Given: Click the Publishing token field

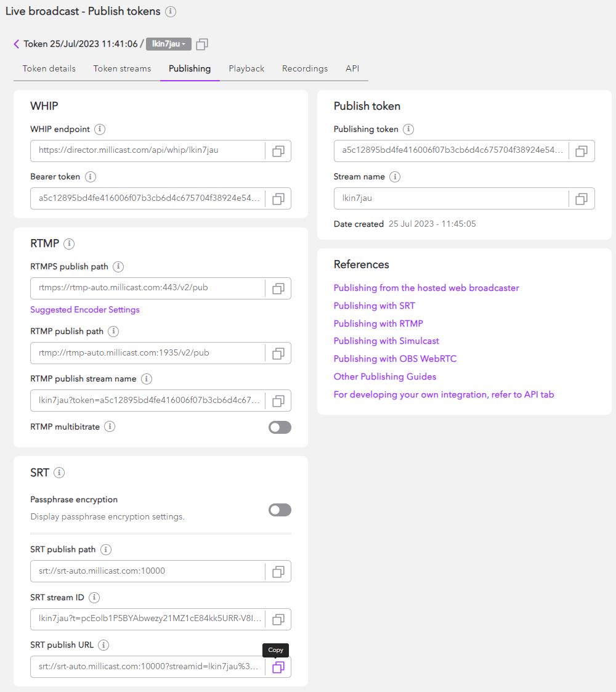Looking at the screenshot, I should click(x=452, y=150).
